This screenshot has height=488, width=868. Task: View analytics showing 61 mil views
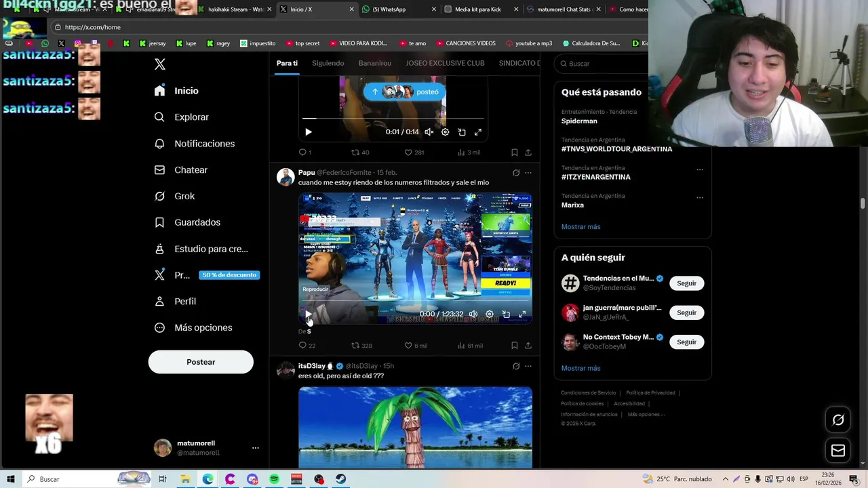(470, 346)
